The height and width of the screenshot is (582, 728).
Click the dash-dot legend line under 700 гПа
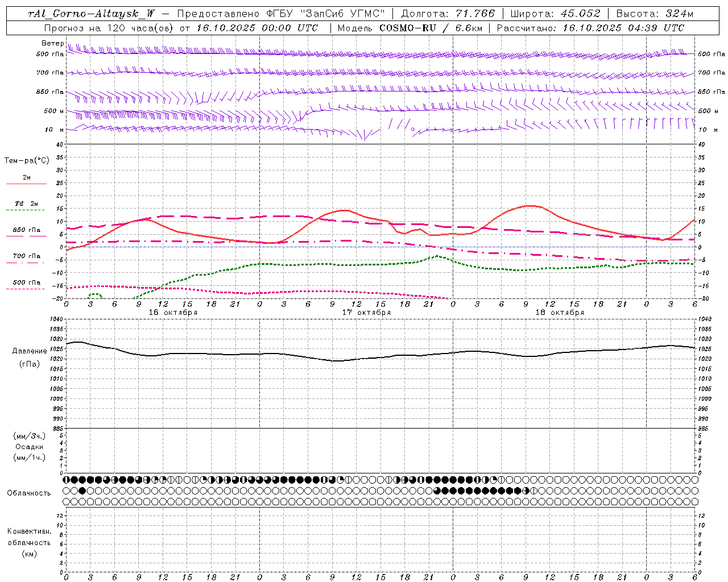tap(26, 263)
